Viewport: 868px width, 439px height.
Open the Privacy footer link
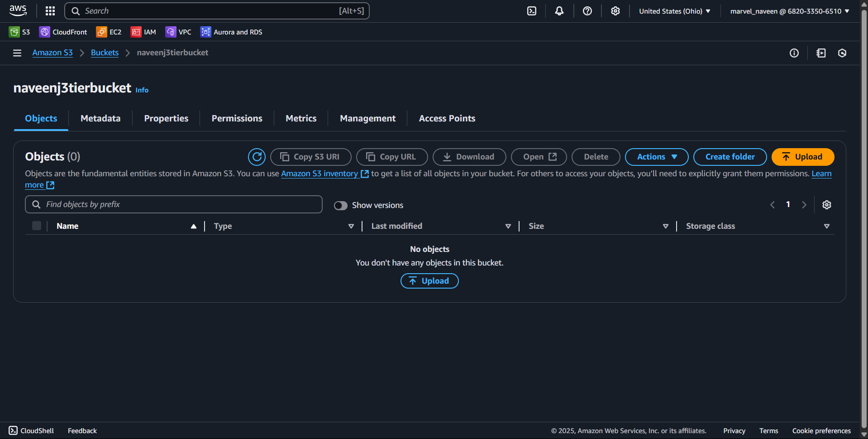tap(734, 430)
